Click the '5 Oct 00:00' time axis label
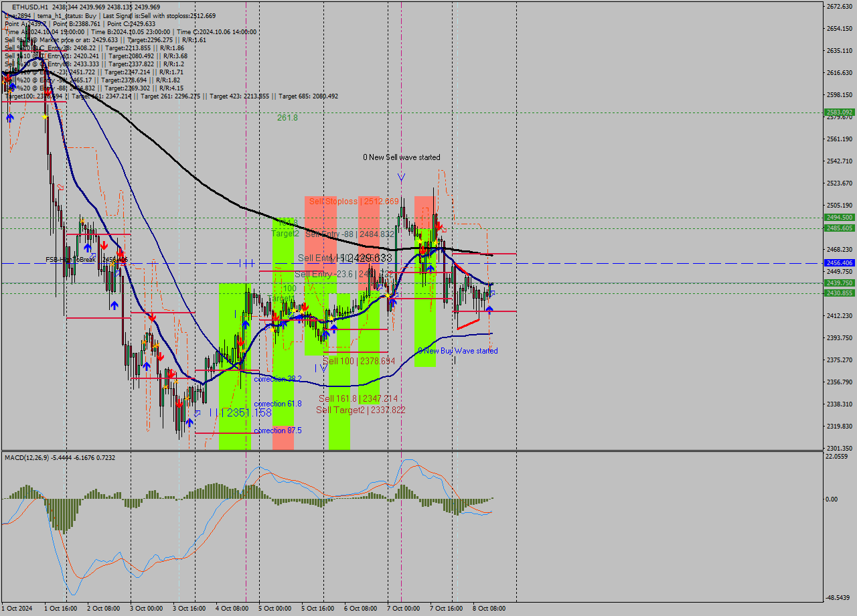The image size is (857, 616). pyautogui.click(x=275, y=609)
